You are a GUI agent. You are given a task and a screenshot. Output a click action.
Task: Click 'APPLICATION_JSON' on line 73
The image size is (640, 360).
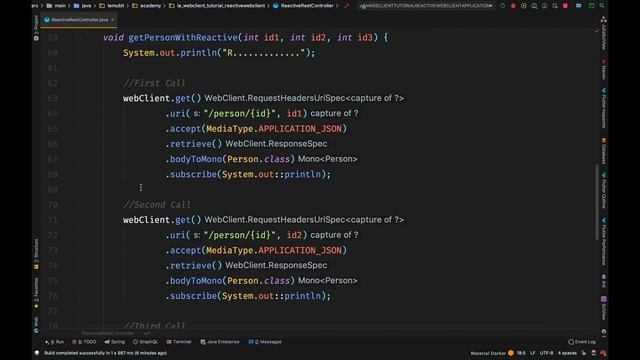click(x=300, y=250)
